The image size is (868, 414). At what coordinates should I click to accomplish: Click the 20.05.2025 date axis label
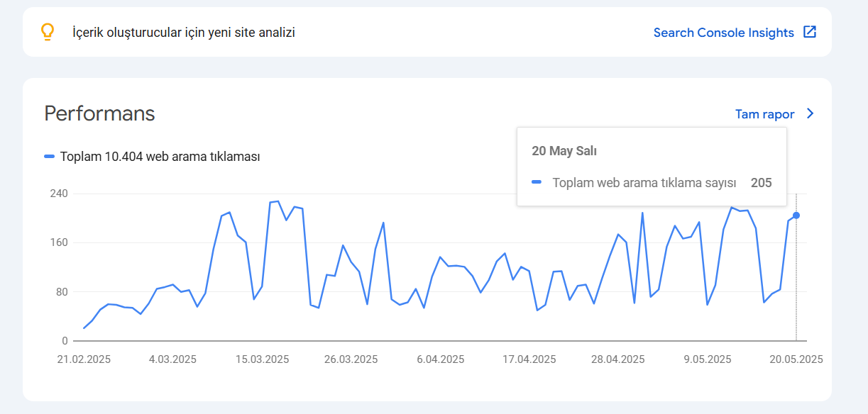(796, 359)
